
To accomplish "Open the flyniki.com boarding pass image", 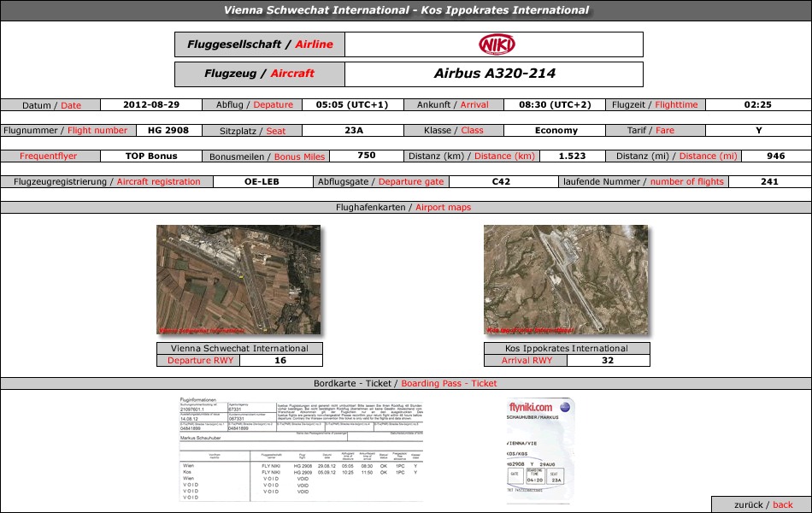I will coord(540,451).
